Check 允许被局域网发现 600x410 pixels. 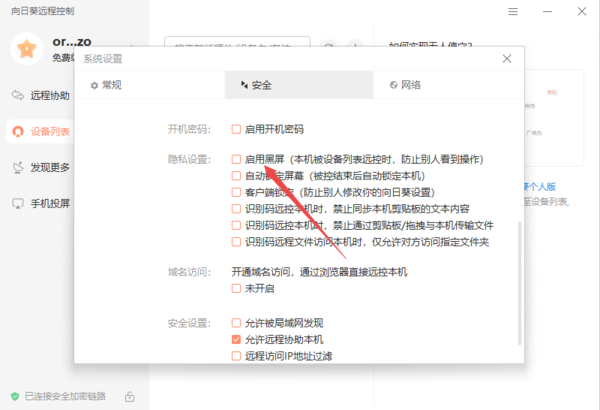pos(236,325)
